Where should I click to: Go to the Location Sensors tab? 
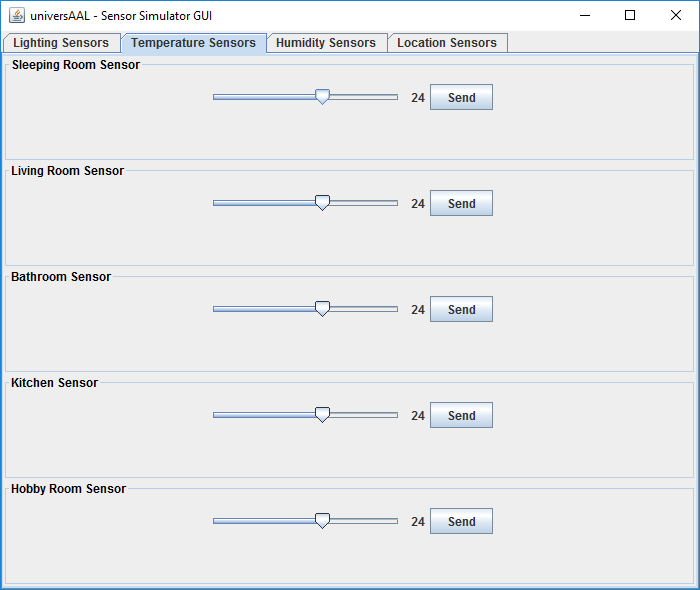click(x=447, y=43)
